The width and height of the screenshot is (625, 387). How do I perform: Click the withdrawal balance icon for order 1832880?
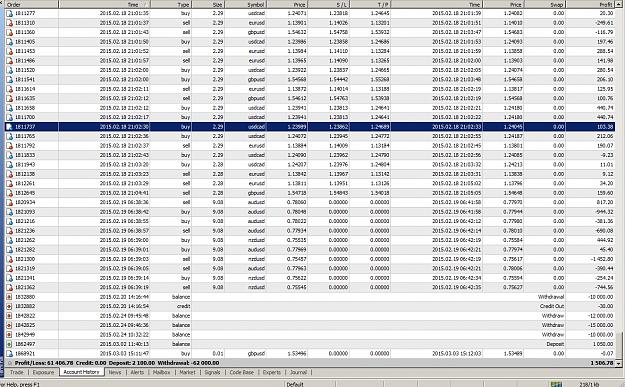click(10, 297)
